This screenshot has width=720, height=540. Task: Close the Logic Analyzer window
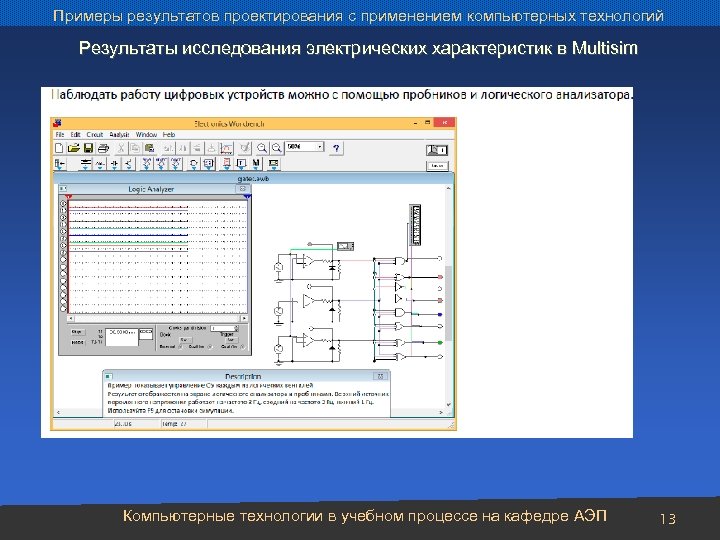pos(242,189)
